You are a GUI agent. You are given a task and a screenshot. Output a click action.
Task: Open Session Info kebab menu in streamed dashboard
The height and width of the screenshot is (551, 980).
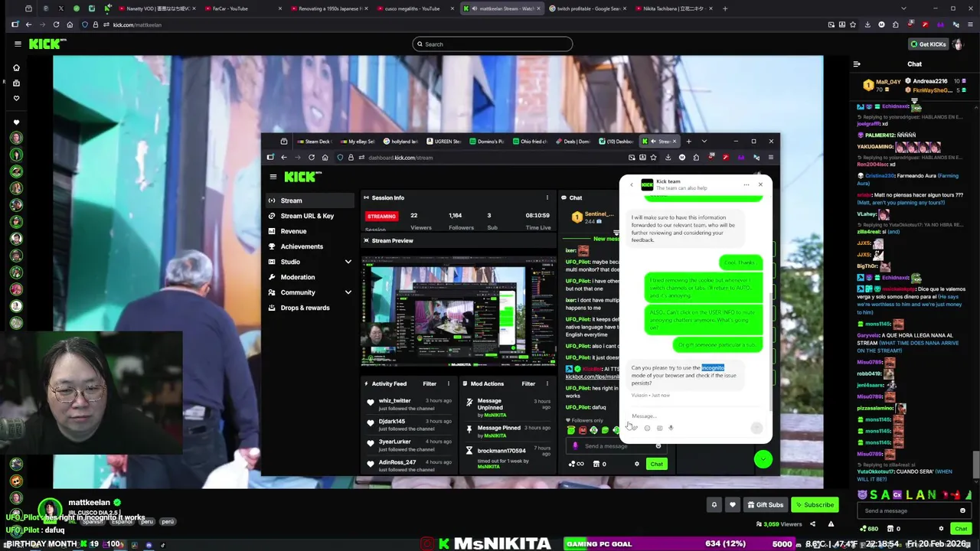coord(547,197)
